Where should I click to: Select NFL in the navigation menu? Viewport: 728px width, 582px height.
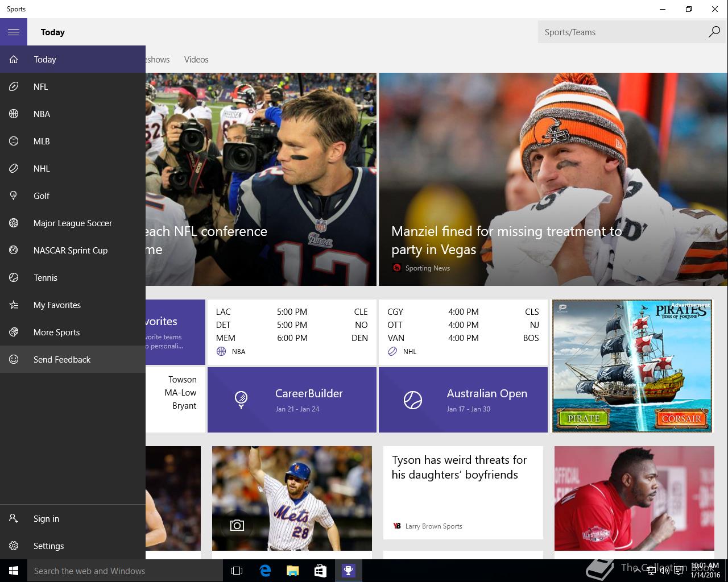(x=73, y=86)
